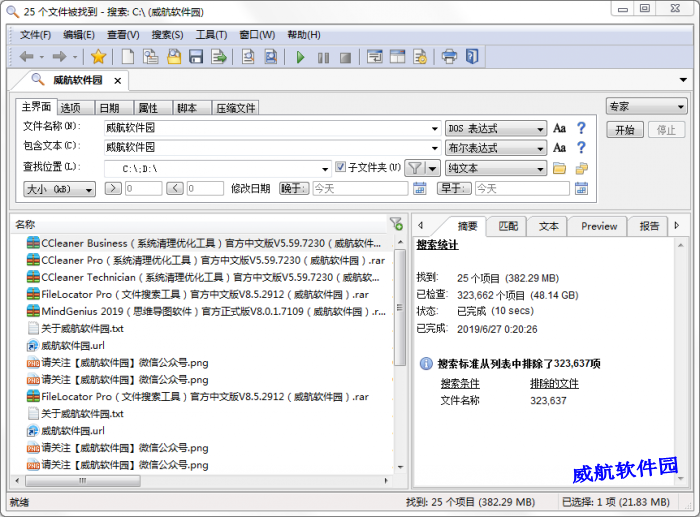Click the file list horizontal scrollbar

(83, 481)
